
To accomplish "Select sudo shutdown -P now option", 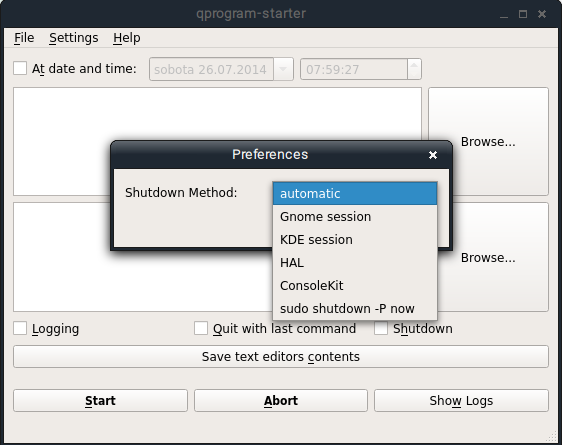I will 355,308.
